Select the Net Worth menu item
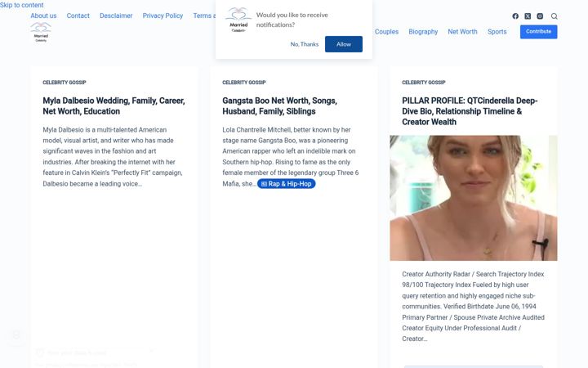588x368 pixels. 462,32
